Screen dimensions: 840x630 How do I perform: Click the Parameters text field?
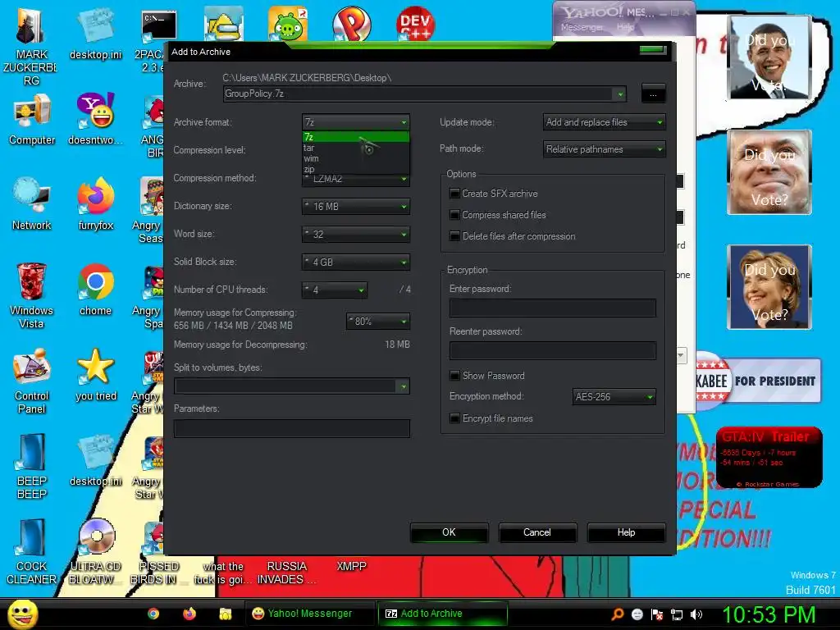[x=292, y=428]
